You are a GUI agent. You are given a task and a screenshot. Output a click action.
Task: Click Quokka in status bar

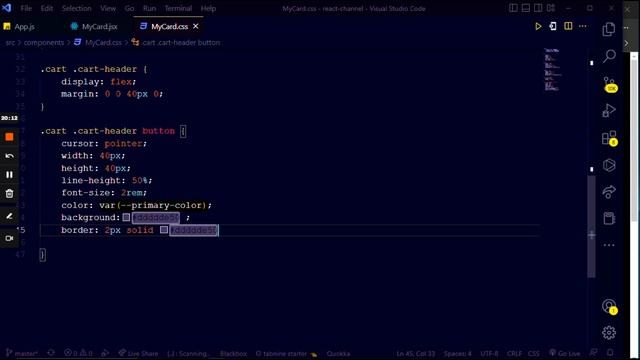pos(338,353)
